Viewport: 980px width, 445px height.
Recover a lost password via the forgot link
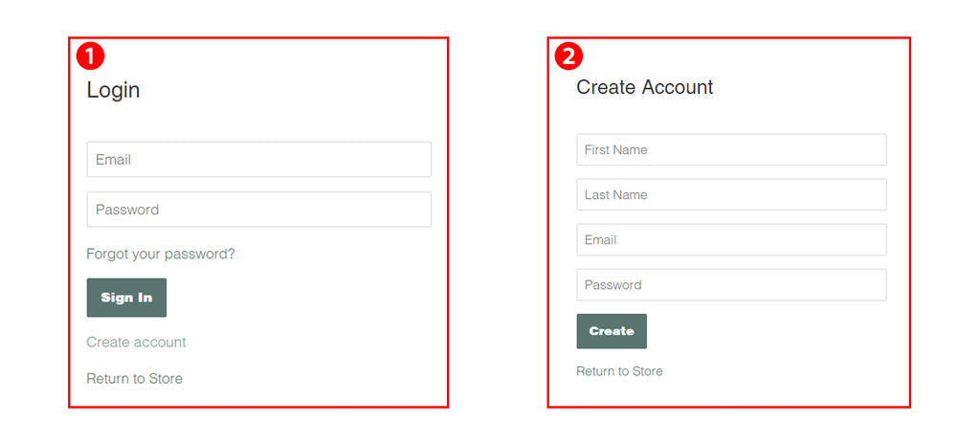161,254
